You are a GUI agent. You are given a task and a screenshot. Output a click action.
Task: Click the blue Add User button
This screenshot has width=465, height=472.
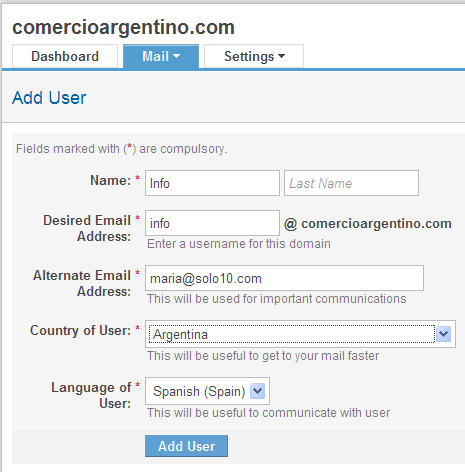(x=186, y=446)
